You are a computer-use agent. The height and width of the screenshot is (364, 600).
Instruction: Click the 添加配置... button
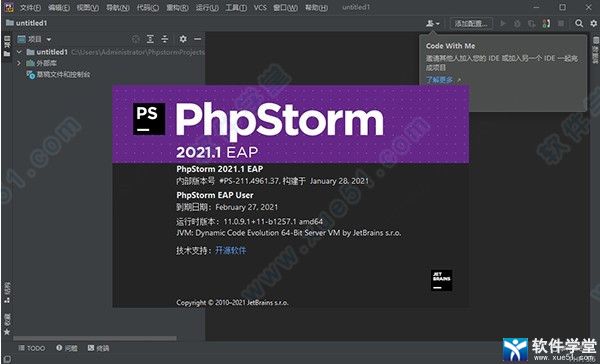pyautogui.click(x=471, y=24)
